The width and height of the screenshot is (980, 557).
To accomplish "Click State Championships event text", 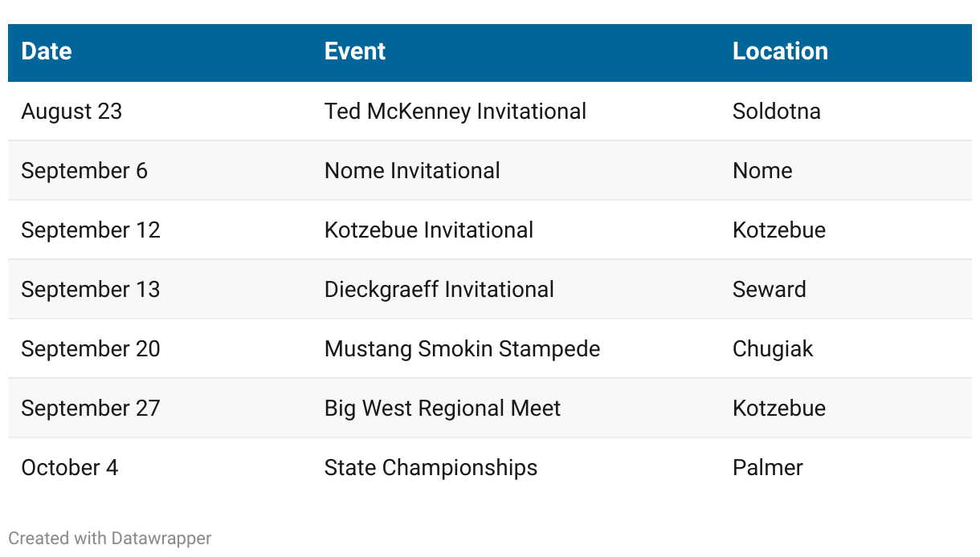I will point(431,467).
